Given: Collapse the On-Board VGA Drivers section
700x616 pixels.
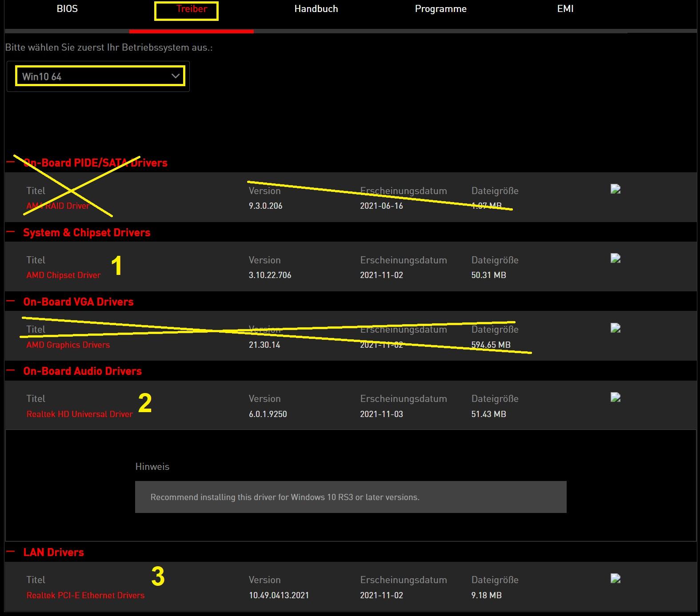Looking at the screenshot, I should point(10,301).
